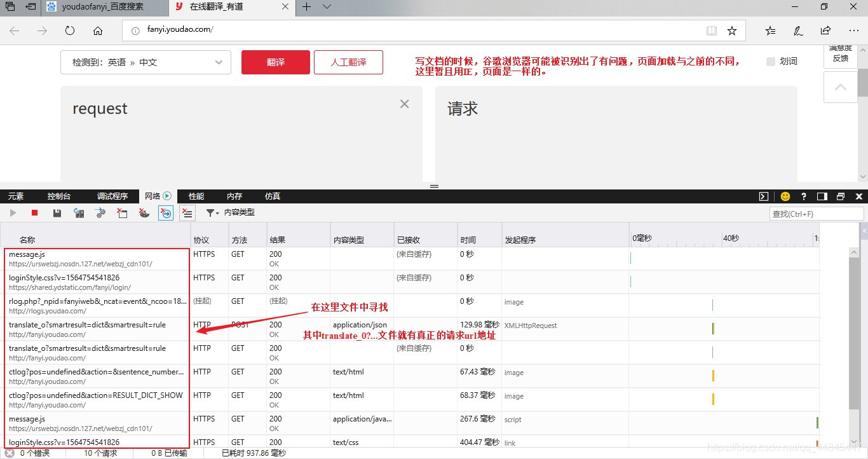The height and width of the screenshot is (459, 868).
Task: Clear session list icon
Action: [187, 214]
